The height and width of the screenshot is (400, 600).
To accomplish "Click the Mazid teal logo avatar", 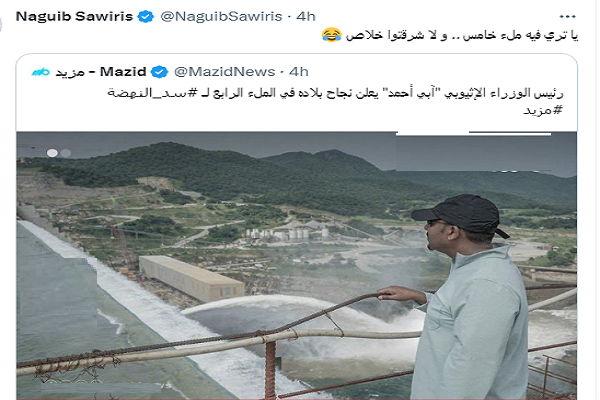I will [x=41, y=72].
